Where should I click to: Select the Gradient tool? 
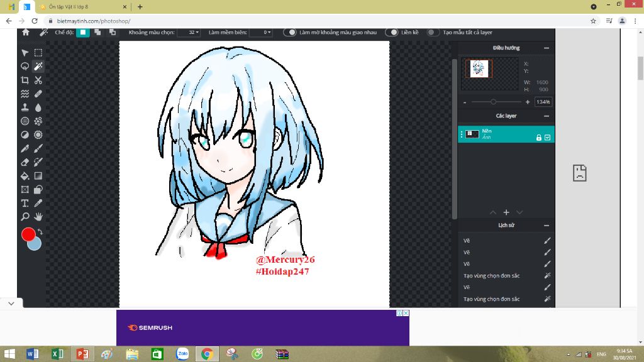(x=38, y=176)
